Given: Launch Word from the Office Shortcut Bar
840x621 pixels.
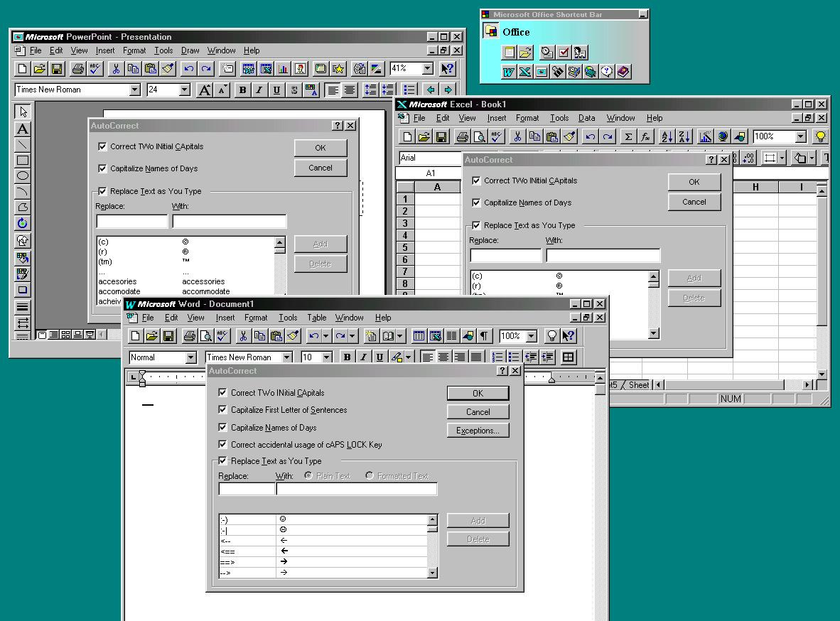Looking at the screenshot, I should point(508,71).
